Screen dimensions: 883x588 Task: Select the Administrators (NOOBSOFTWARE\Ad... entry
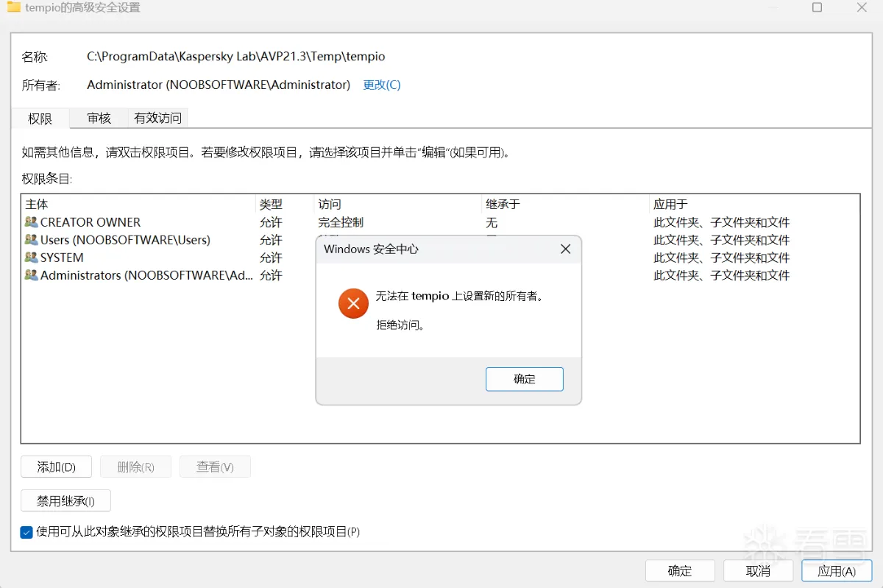(440, 275)
